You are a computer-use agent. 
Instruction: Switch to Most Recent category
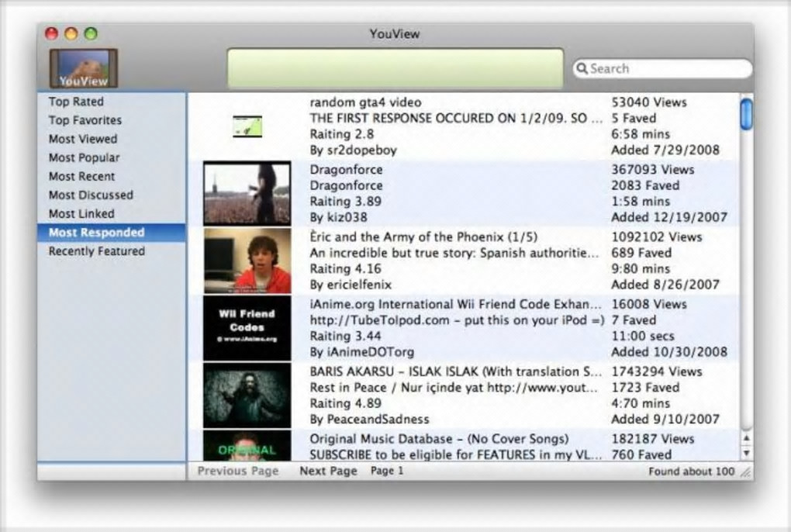[81, 177]
